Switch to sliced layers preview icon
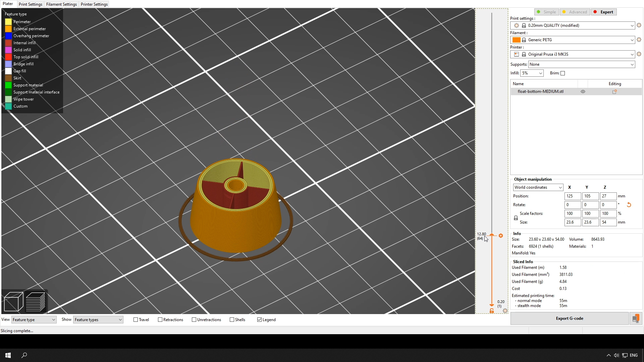The width and height of the screenshot is (644, 362). 36,301
